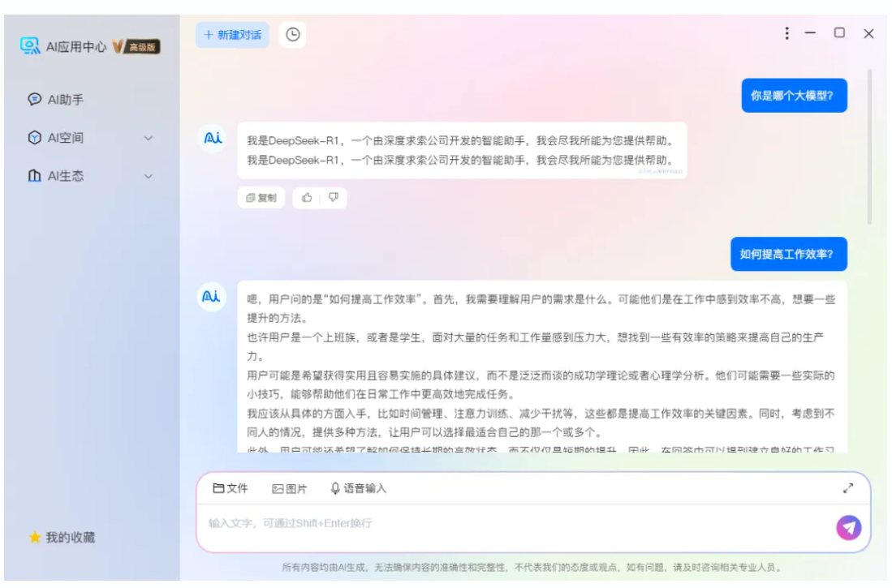Start a new chat with 新建对话
This screenshot has width=892, height=588.
pyautogui.click(x=232, y=35)
